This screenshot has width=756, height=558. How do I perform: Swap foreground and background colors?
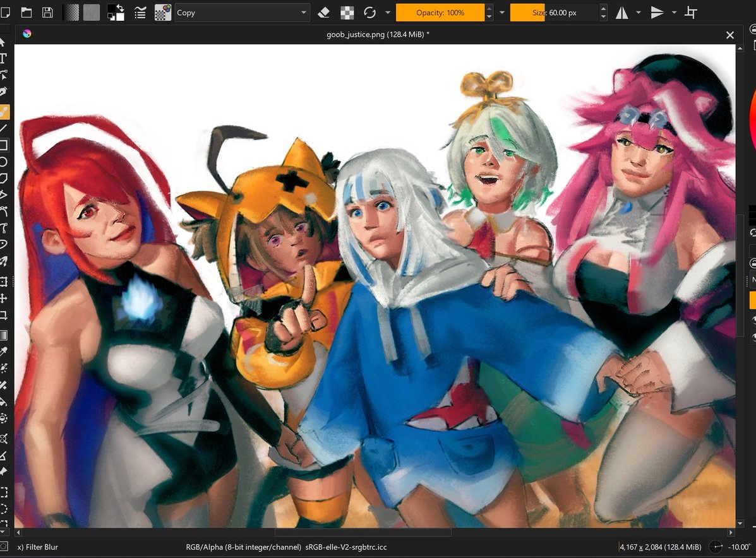pos(120,8)
